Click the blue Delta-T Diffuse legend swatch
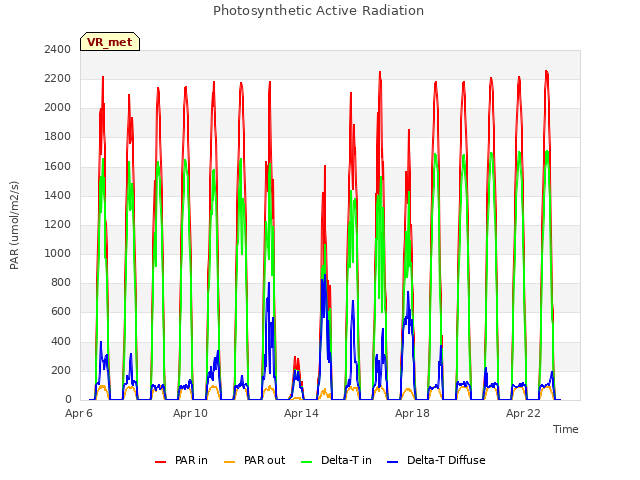Viewport: 640px width, 480px height. pyautogui.click(x=392, y=462)
